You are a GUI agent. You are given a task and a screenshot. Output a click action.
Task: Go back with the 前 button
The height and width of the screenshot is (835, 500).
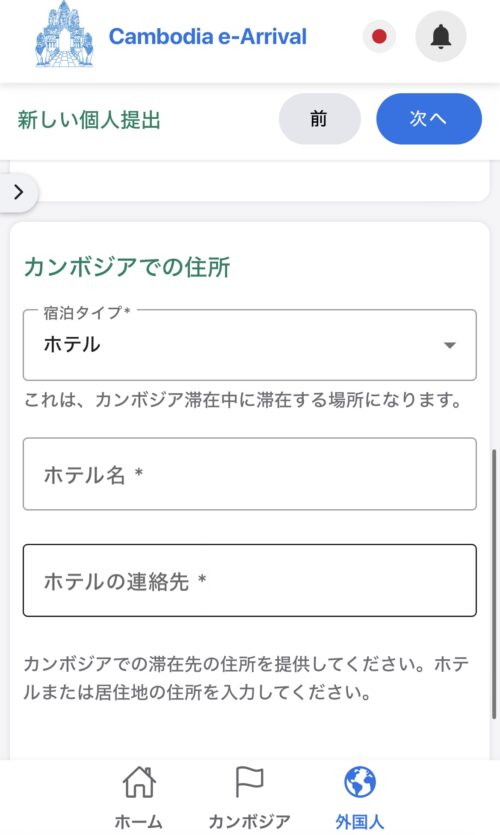[319, 119]
